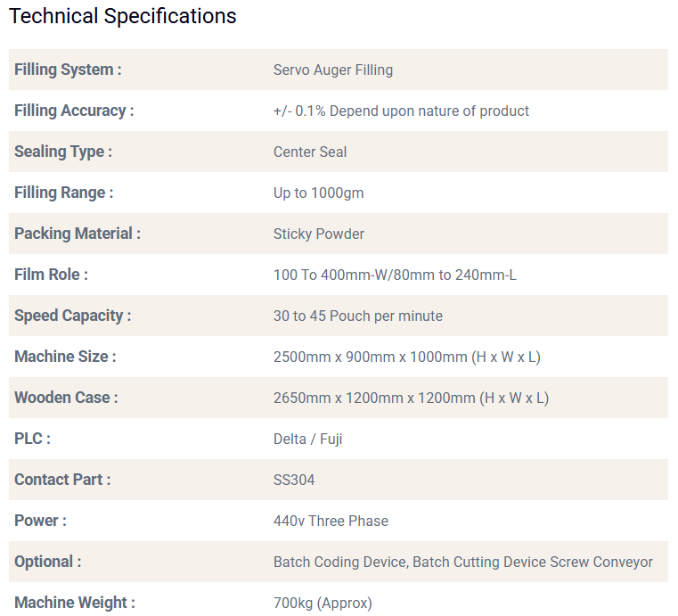Select the Delta / Fuji PLC value
678x616 pixels.
tap(308, 439)
